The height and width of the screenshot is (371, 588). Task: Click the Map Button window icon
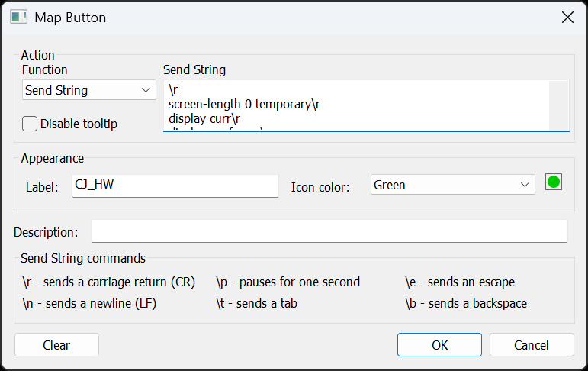[19, 17]
